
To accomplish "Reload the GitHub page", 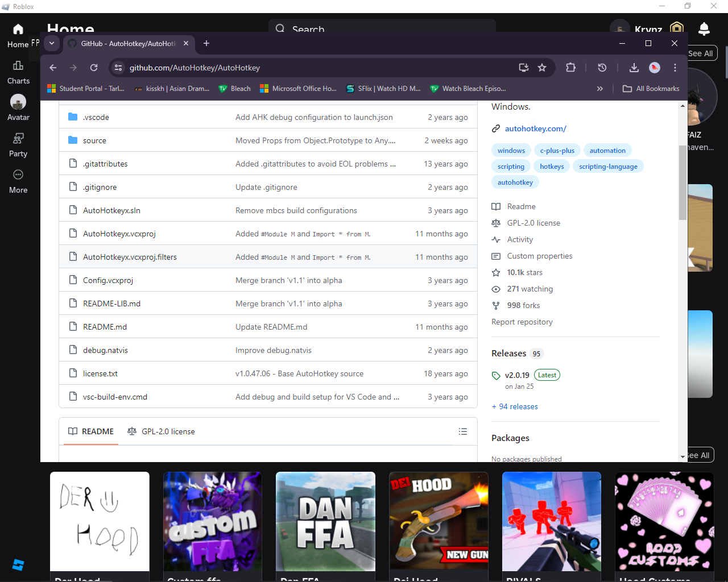I will click(x=94, y=68).
